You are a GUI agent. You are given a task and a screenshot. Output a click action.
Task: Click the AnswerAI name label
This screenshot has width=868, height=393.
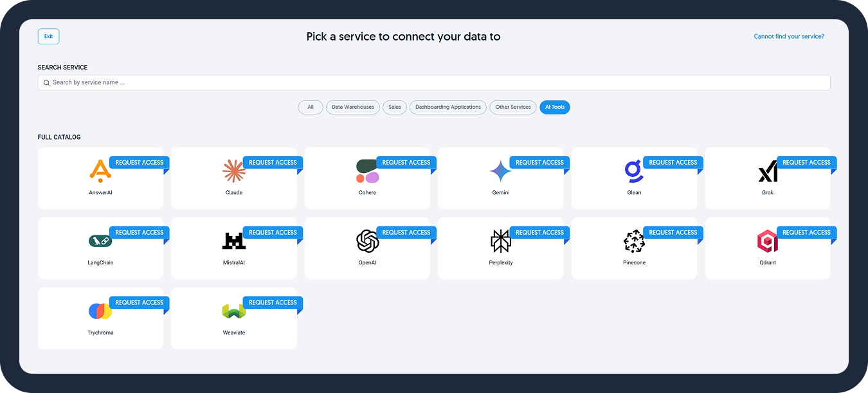tap(100, 193)
